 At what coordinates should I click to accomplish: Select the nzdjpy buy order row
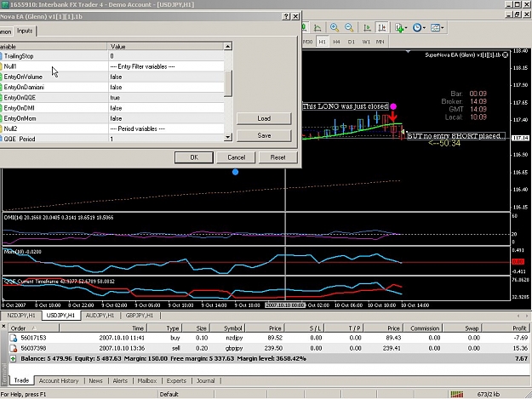coord(269,338)
